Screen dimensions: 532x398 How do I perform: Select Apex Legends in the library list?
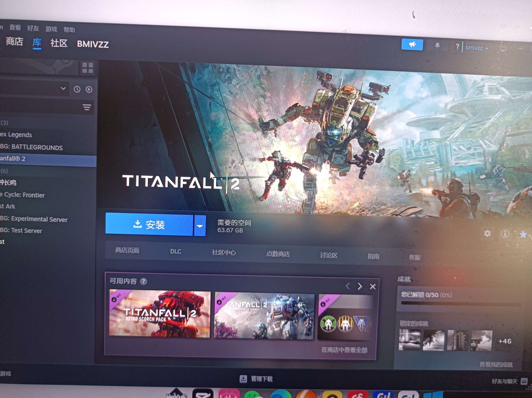pos(48,135)
